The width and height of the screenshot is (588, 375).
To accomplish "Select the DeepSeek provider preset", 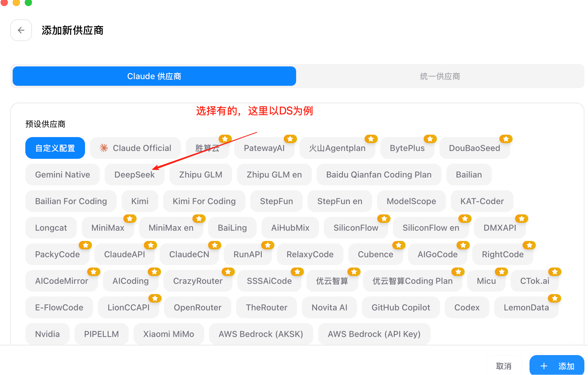I will click(x=134, y=175).
